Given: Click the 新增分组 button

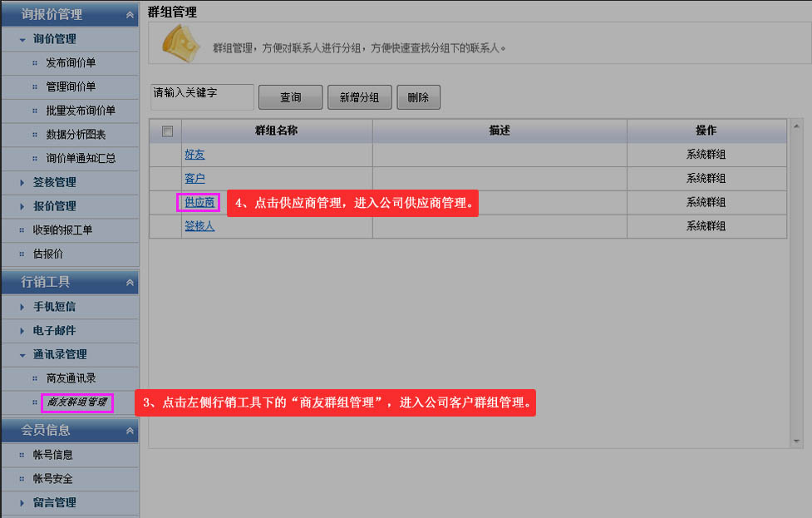Looking at the screenshot, I should 359,97.
